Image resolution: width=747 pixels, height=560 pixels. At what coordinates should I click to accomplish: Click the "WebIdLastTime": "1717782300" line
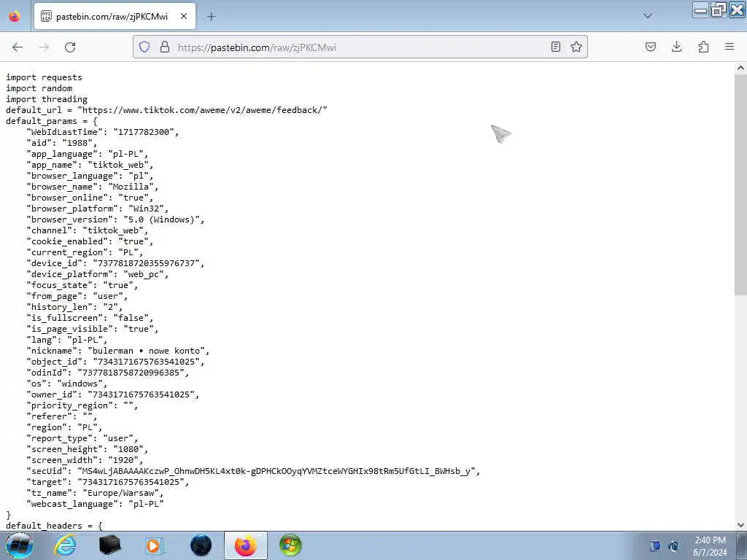point(103,132)
